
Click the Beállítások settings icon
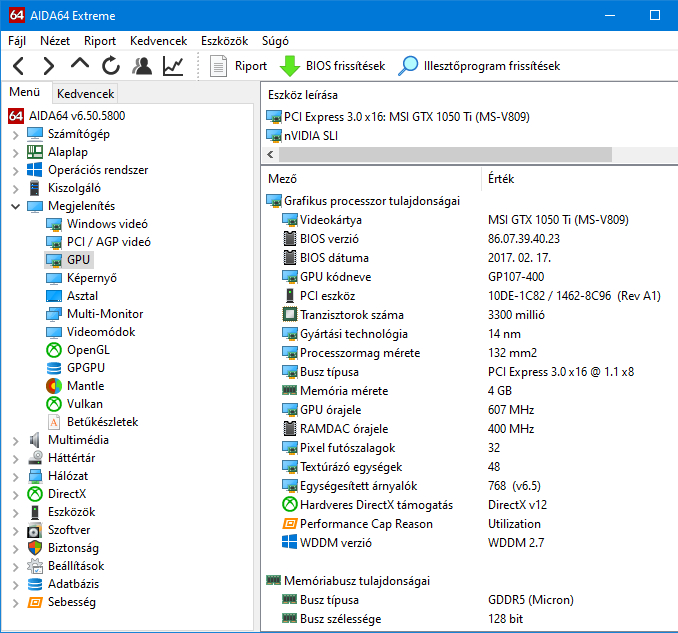[35, 566]
